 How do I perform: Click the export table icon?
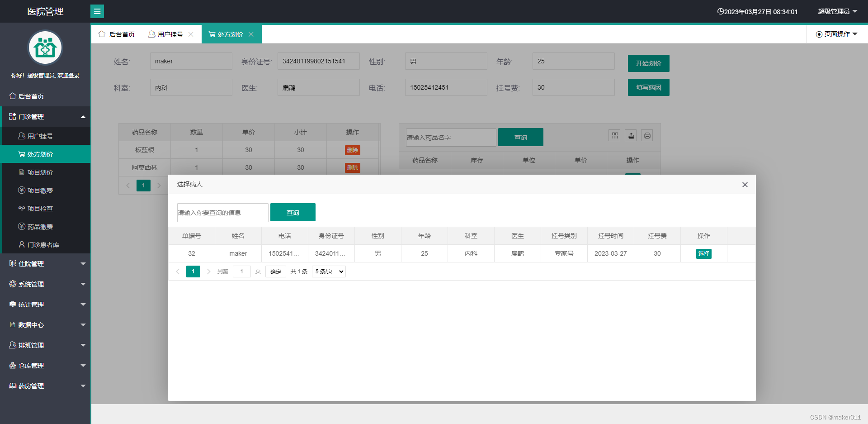pos(631,135)
